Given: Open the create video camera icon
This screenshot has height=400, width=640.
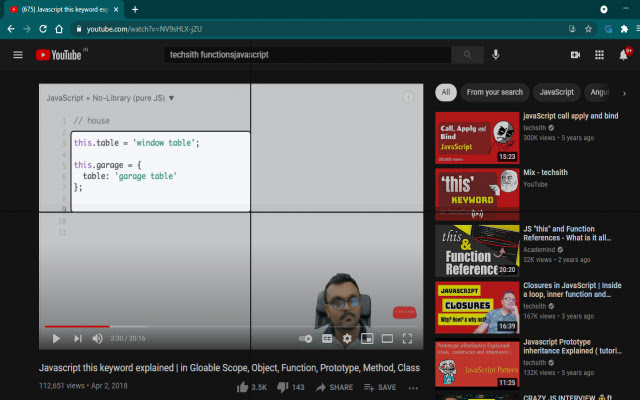Looking at the screenshot, I should 576,54.
